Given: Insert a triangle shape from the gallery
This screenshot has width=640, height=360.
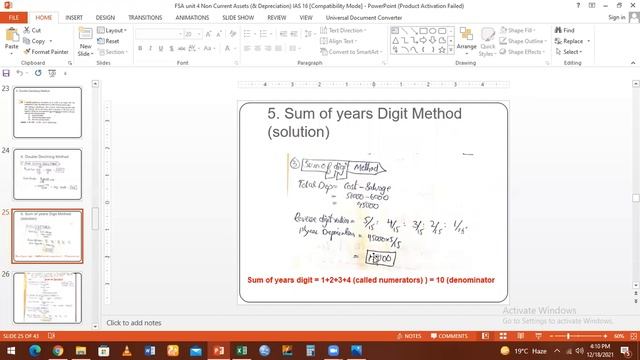Looking at the screenshot, I should (395, 40).
